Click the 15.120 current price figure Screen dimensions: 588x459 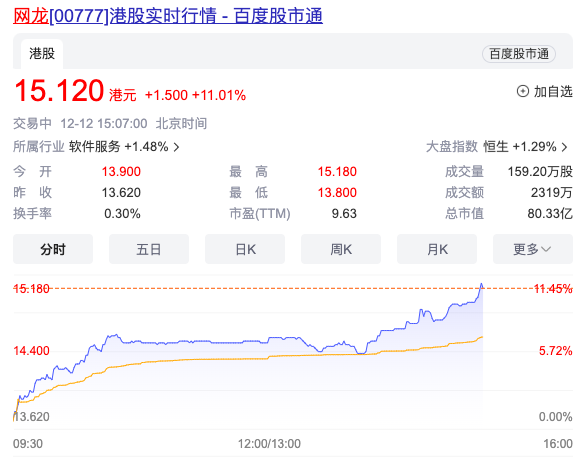click(x=59, y=90)
